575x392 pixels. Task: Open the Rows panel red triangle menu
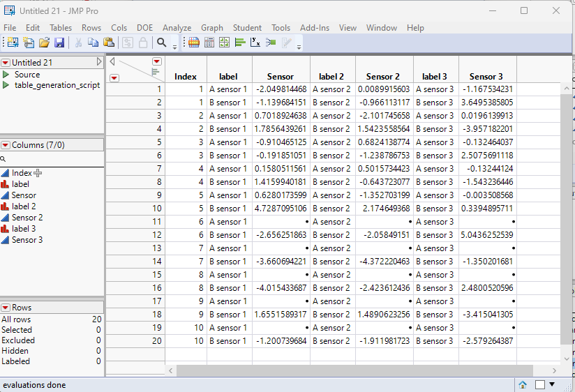(6, 308)
